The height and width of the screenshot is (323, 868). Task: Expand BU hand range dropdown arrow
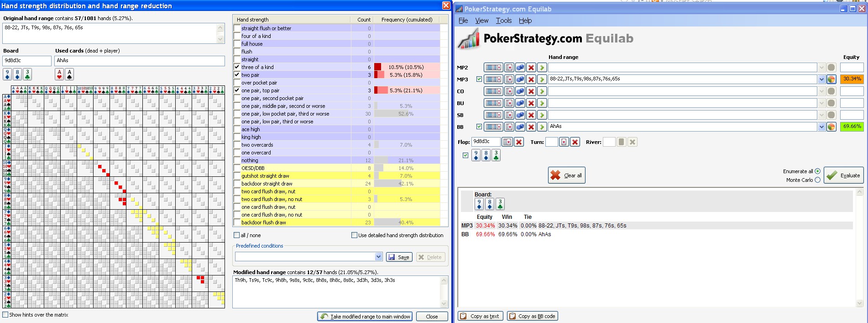coord(821,103)
